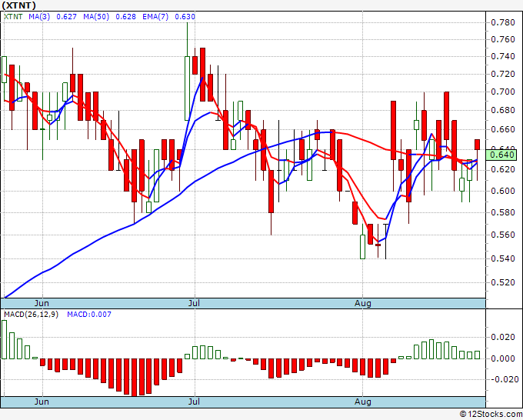Click the 0.000 MACD axis label

[503, 358]
